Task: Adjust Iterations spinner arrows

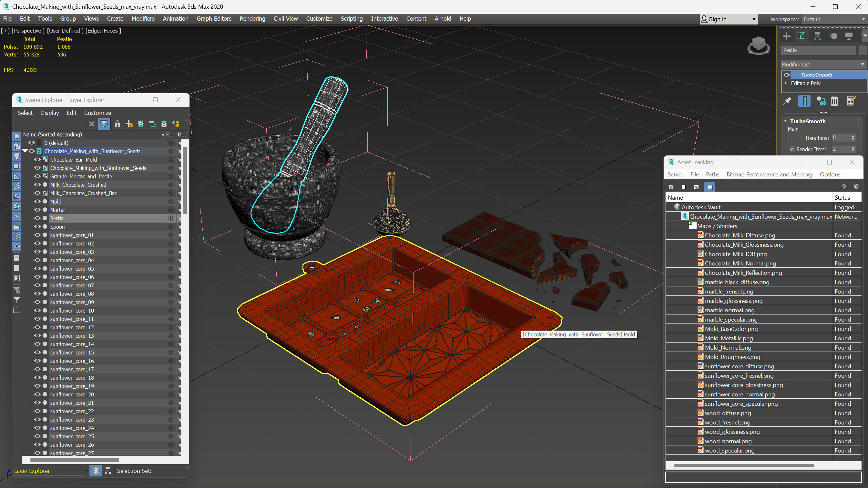Action: point(853,138)
